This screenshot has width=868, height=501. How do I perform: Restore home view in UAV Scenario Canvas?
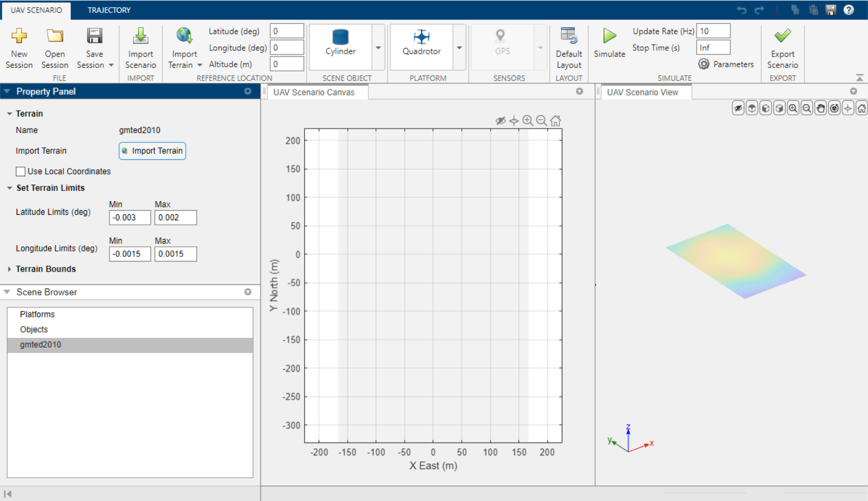[555, 120]
